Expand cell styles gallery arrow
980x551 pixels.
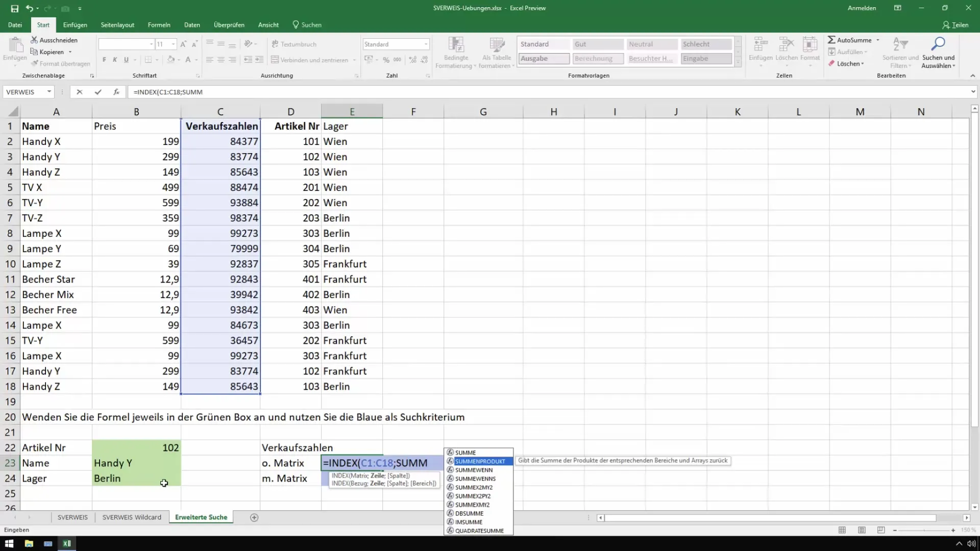coord(738,62)
